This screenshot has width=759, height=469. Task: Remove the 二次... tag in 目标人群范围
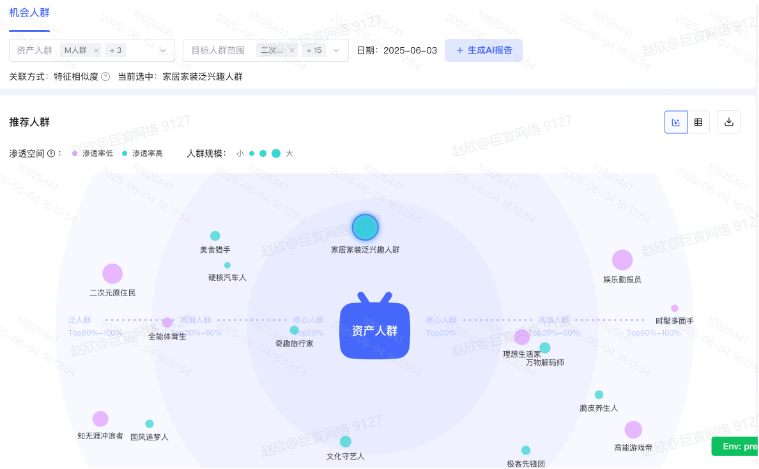291,50
